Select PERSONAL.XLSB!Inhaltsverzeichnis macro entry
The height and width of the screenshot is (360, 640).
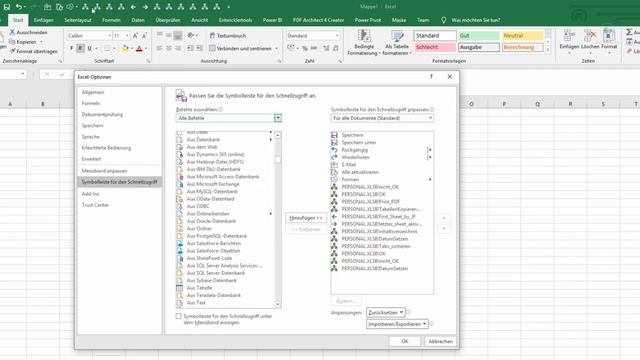point(379,231)
